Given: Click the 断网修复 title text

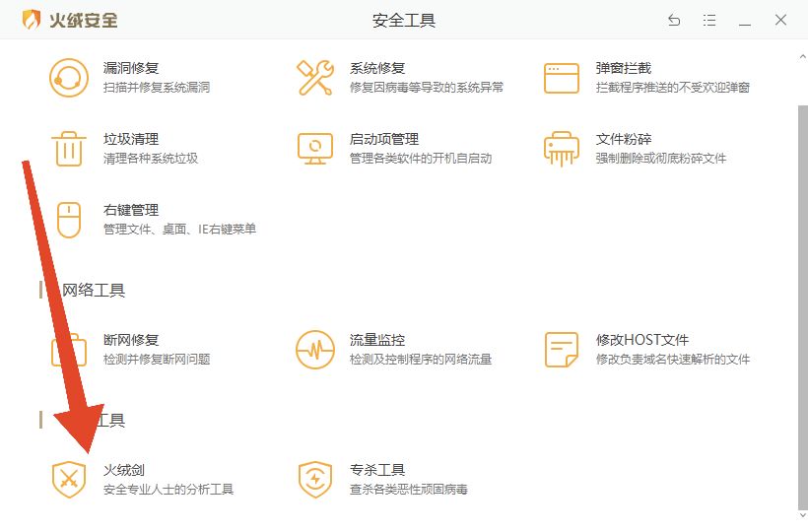Looking at the screenshot, I should point(131,340).
